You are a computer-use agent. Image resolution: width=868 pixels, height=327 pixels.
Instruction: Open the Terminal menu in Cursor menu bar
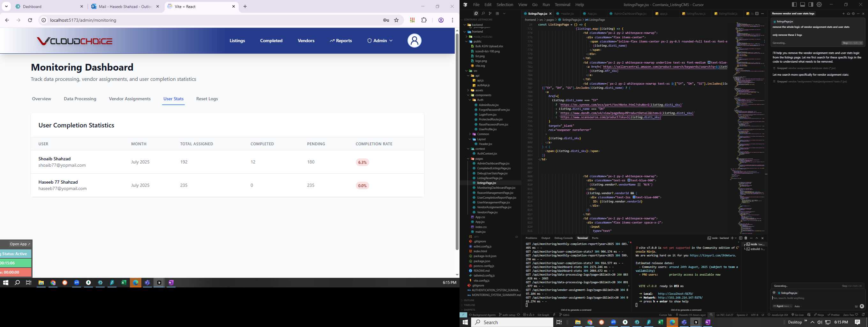coord(562,5)
